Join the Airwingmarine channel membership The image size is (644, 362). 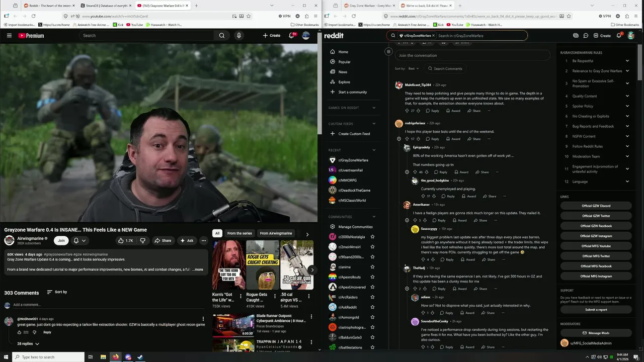(61, 240)
